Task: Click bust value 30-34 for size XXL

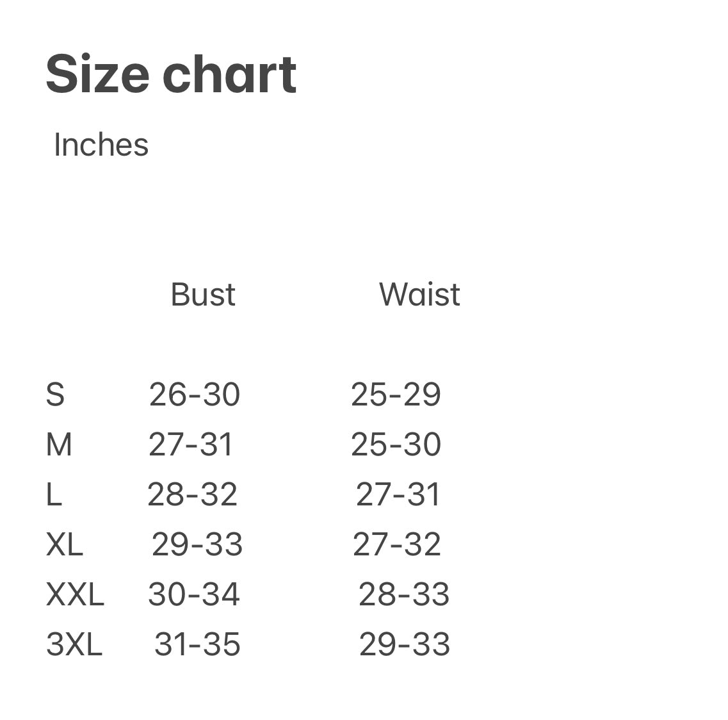Action: pyautogui.click(x=194, y=594)
